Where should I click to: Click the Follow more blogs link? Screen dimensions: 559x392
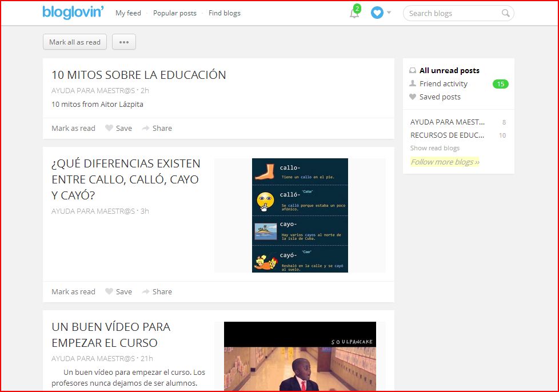[x=444, y=162]
